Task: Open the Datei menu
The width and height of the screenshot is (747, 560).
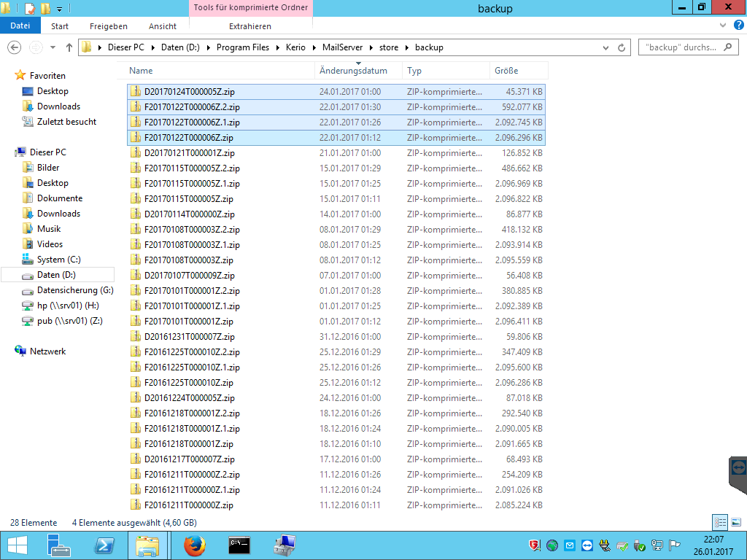Action: click(20, 26)
